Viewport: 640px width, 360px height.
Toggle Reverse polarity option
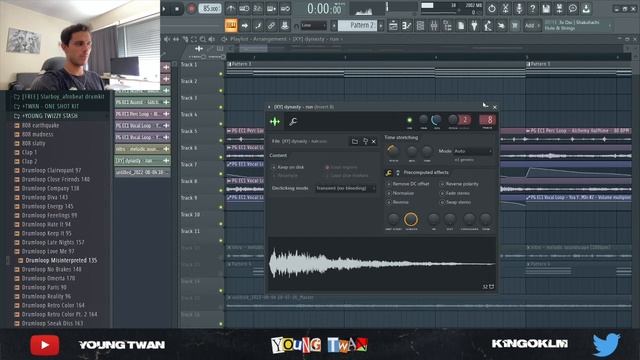459,184
